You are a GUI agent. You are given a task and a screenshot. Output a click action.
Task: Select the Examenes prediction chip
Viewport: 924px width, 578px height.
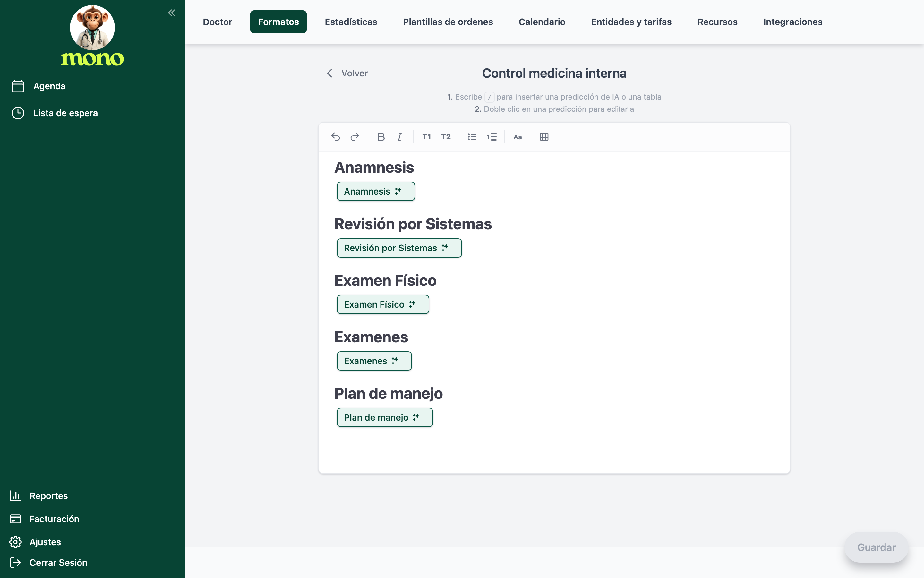pyautogui.click(x=374, y=361)
